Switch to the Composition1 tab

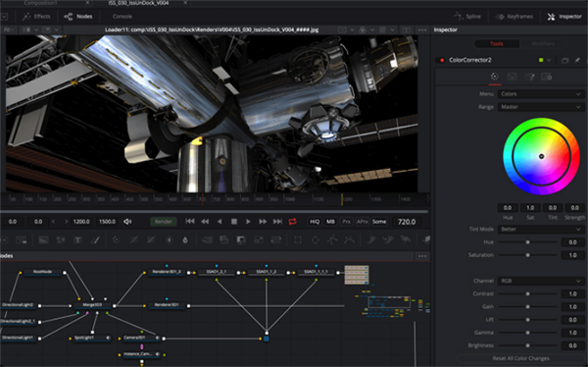tap(40, 3)
